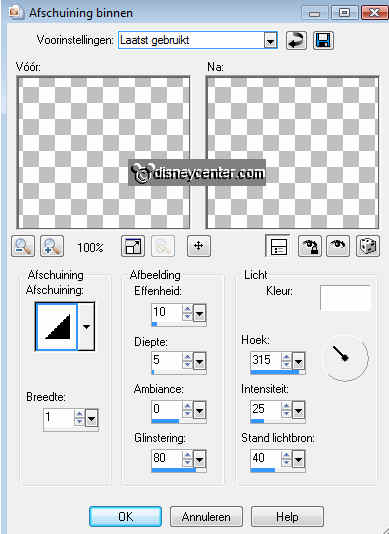This screenshot has height=534, width=389.
Task: Expand the Hoek angle dropdown arrow
Action: pos(299,362)
